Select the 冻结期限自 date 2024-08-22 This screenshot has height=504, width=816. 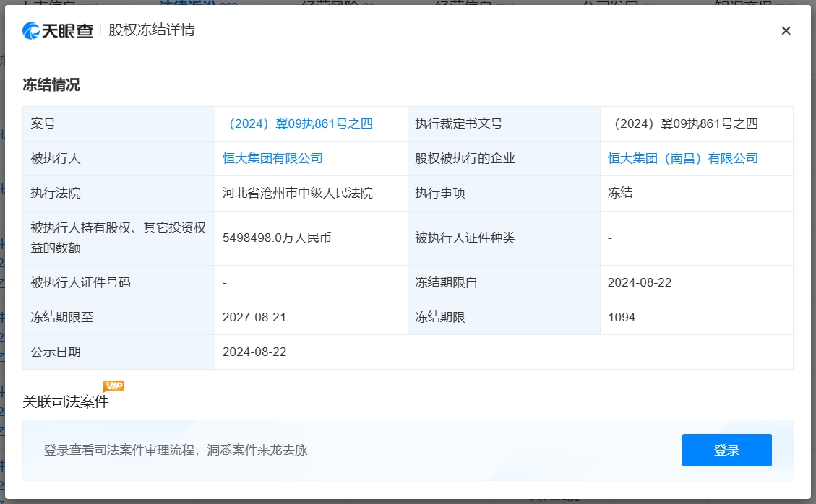(x=640, y=282)
